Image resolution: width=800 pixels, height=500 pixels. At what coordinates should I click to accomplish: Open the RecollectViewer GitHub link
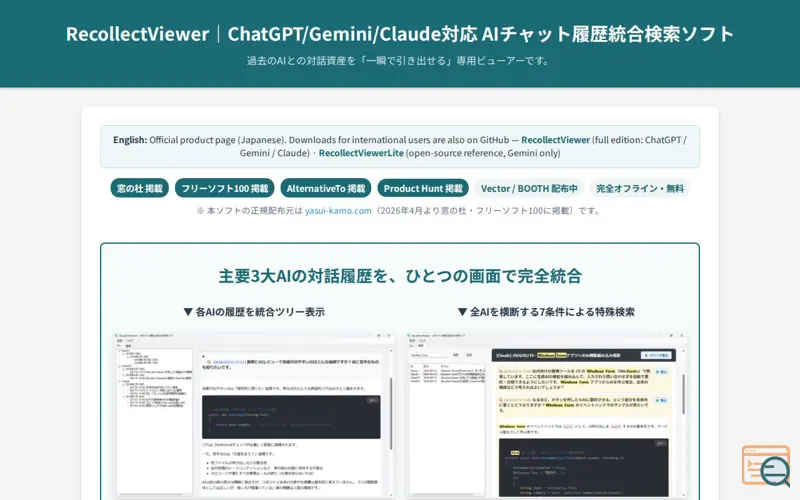555,140
